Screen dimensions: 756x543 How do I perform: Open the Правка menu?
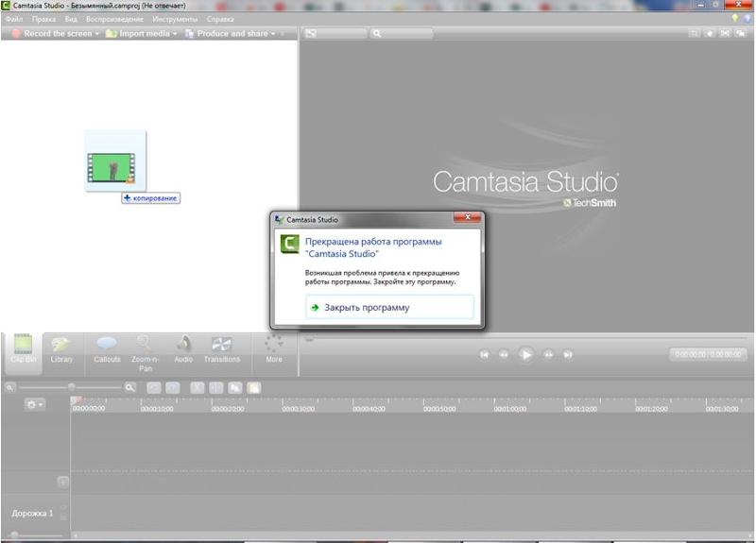[x=43, y=19]
